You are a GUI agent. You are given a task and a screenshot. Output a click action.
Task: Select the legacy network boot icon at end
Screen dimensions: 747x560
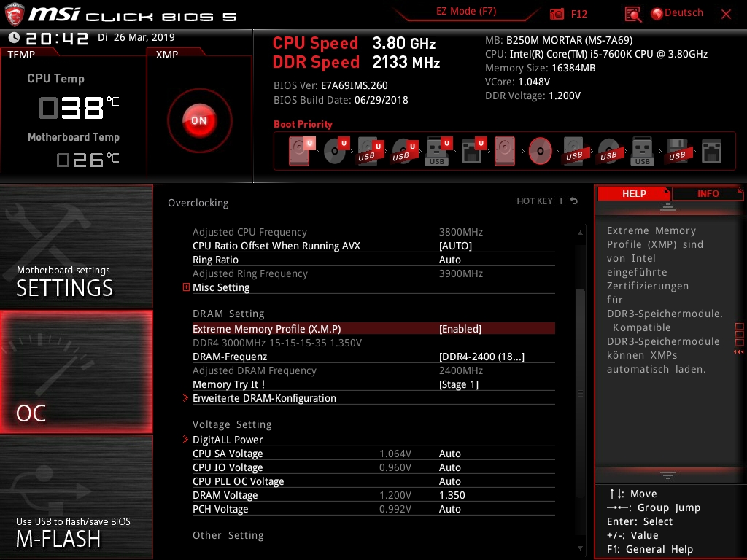pyautogui.click(x=712, y=151)
